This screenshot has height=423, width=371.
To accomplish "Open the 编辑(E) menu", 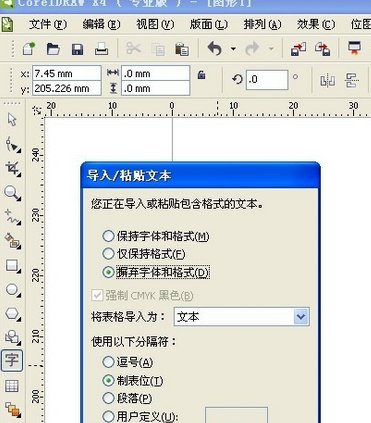I will click(x=101, y=25).
